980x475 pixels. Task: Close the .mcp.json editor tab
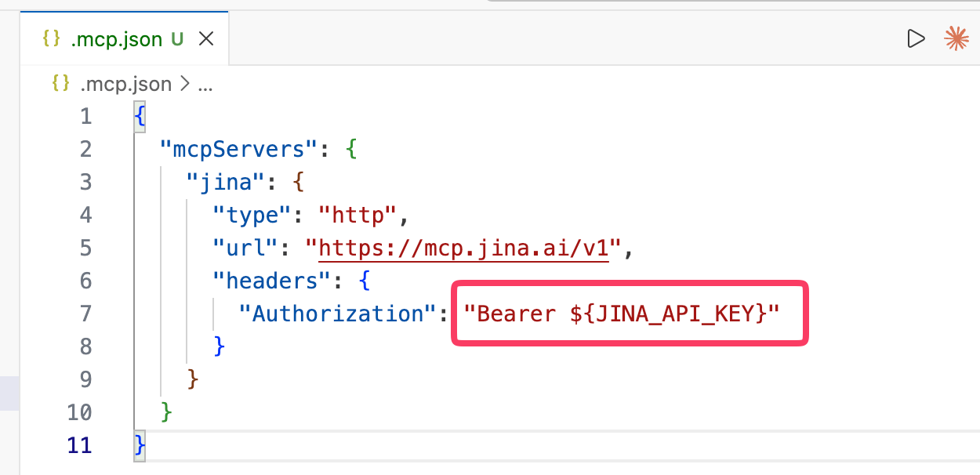(206, 39)
